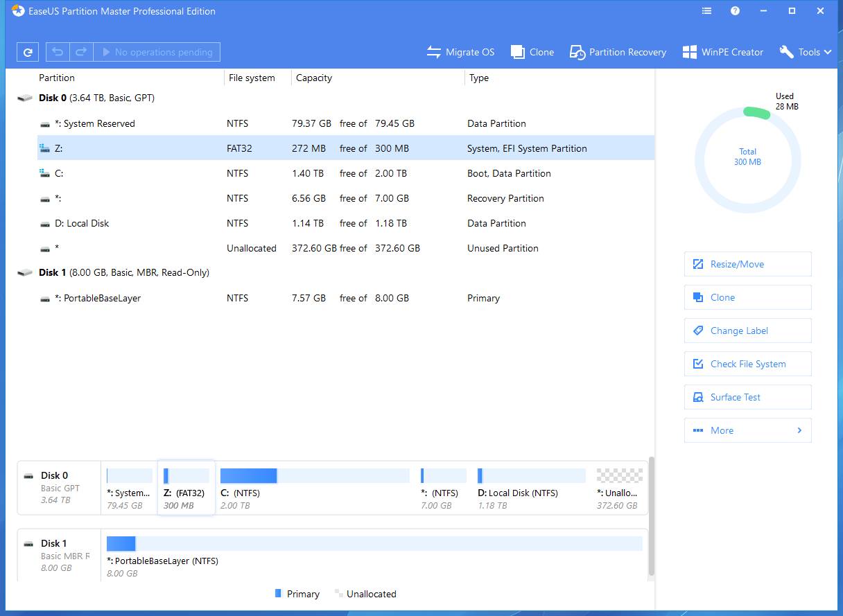Open Partition Recovery
The height and width of the screenshot is (616, 843).
[618, 52]
